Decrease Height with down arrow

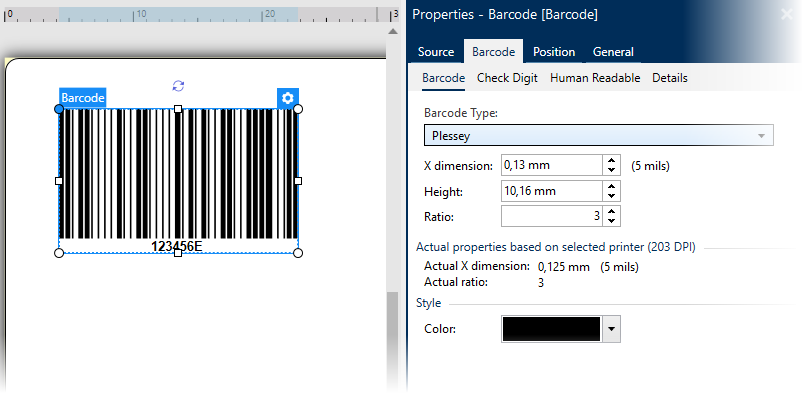(x=611, y=196)
